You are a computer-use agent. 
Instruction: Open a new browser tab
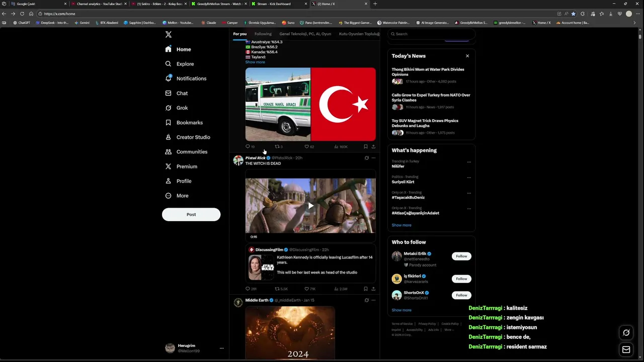click(x=375, y=4)
